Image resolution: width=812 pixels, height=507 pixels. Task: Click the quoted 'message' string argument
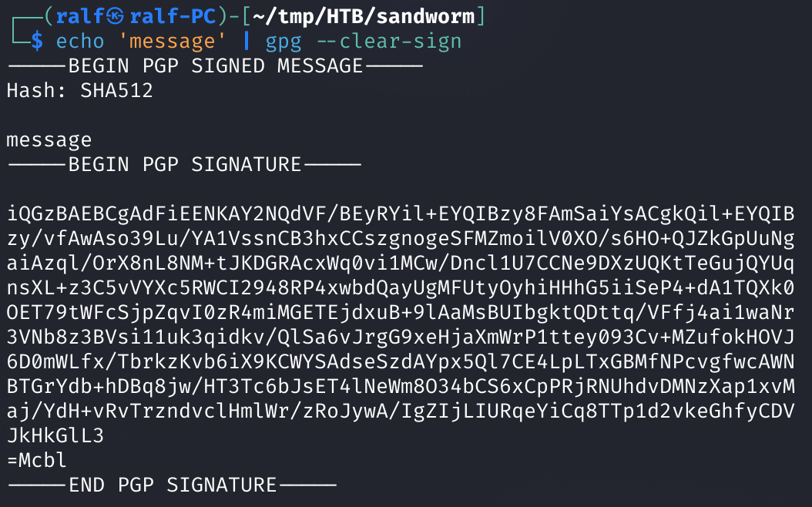pos(173,41)
